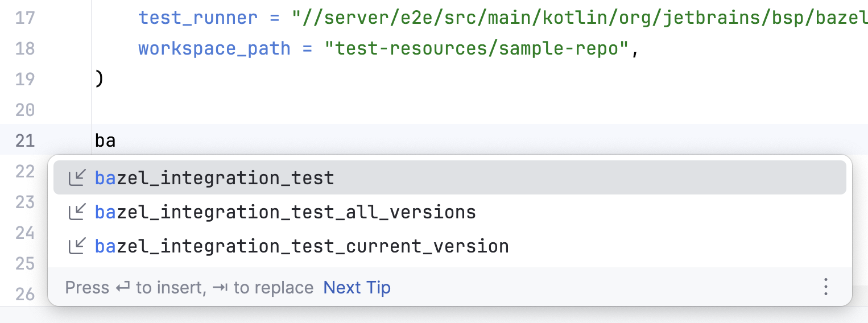
Task: Click the "Press ↵ to insert" hint text
Action: [135, 288]
